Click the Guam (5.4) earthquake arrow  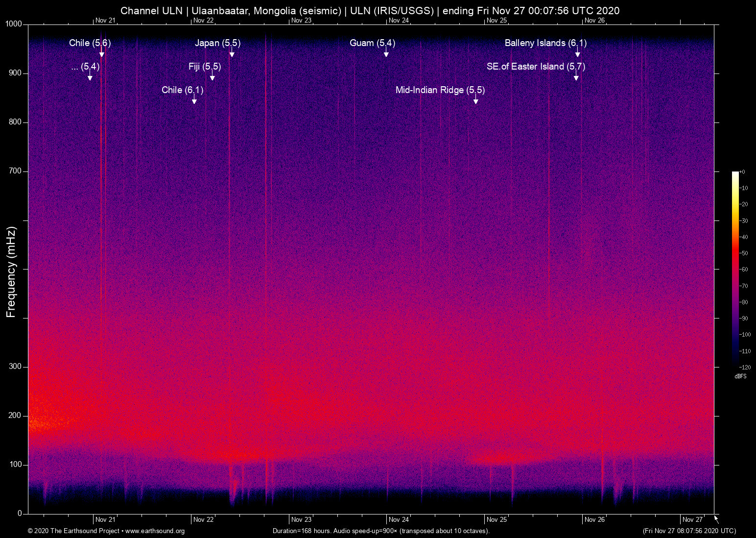(x=386, y=54)
